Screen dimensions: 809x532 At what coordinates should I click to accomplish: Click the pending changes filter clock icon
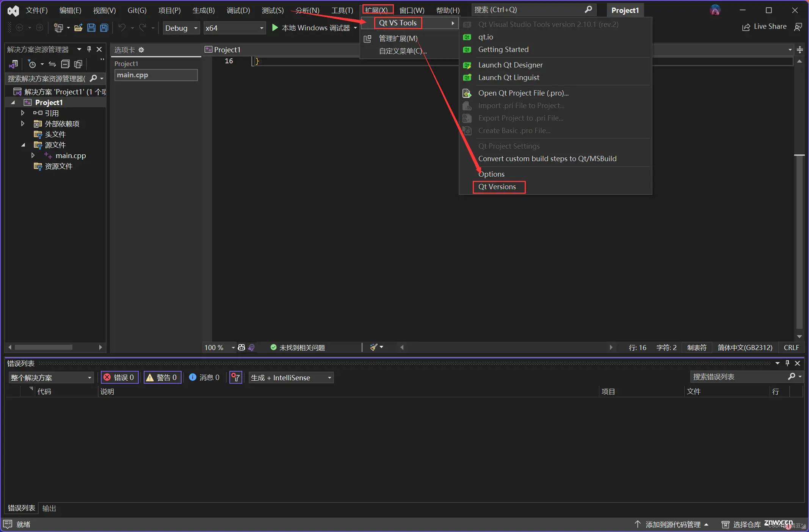point(32,64)
